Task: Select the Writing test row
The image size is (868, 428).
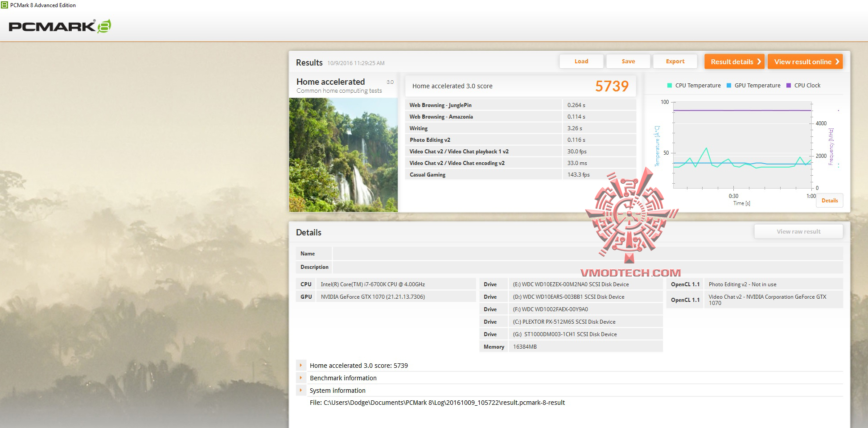Action: (520, 128)
